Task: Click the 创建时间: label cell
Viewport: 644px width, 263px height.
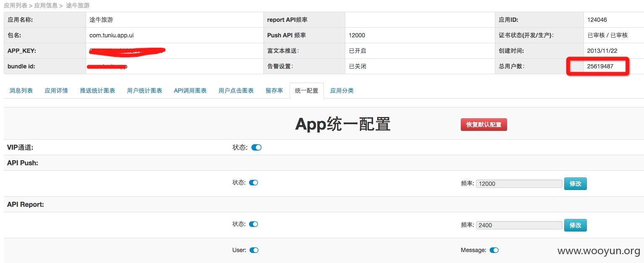Action: (x=539, y=51)
